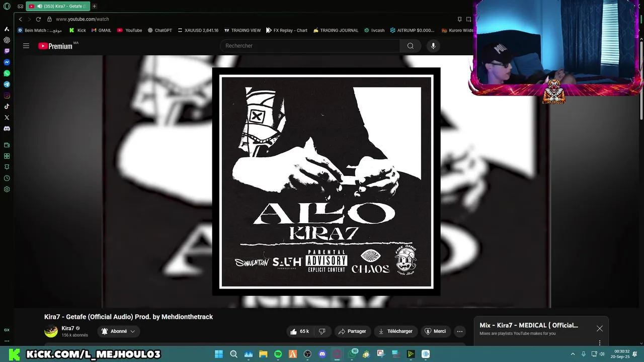Open Instagram in the Opera sidebar
The height and width of the screenshot is (362, 644).
pos(7,96)
